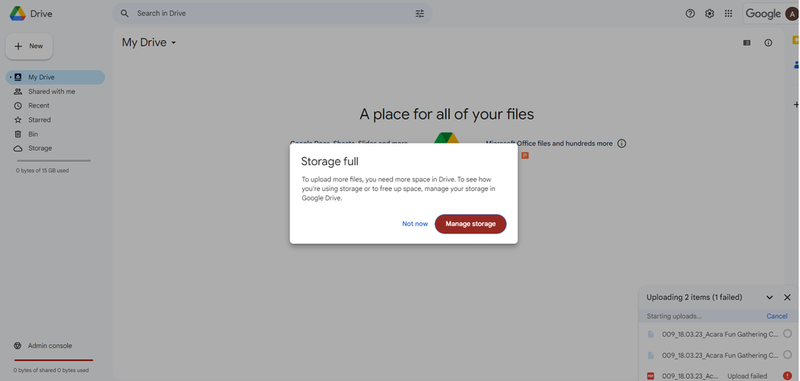This screenshot has height=381, width=800.
Task: Click the "0 bytes of 15 GB used" text
Action: [x=42, y=171]
